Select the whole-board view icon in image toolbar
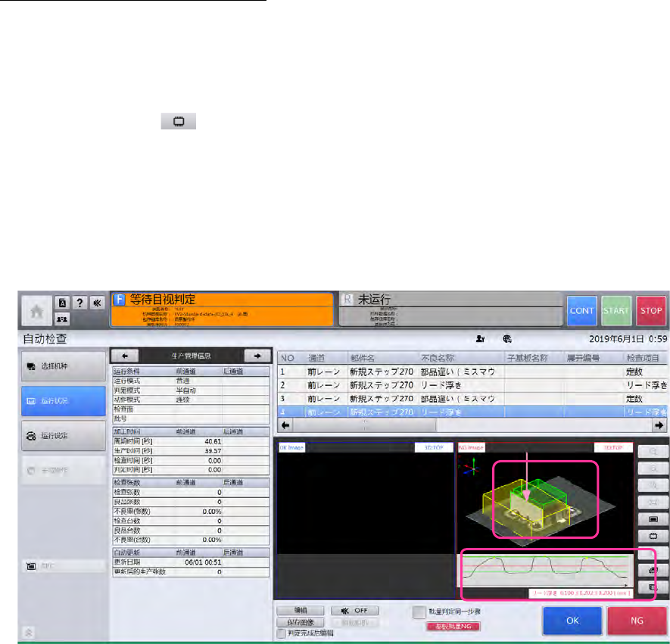The height and width of the screenshot is (644, 670). tap(653, 519)
